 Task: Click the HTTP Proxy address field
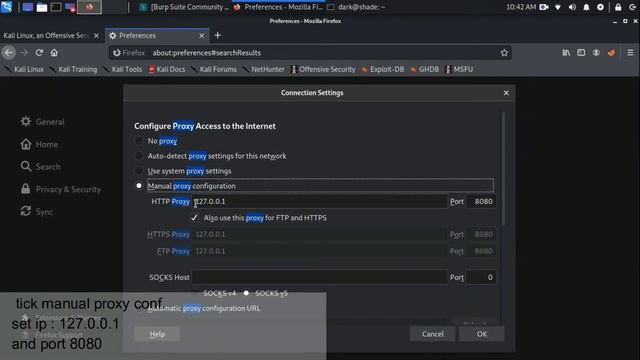(x=320, y=201)
